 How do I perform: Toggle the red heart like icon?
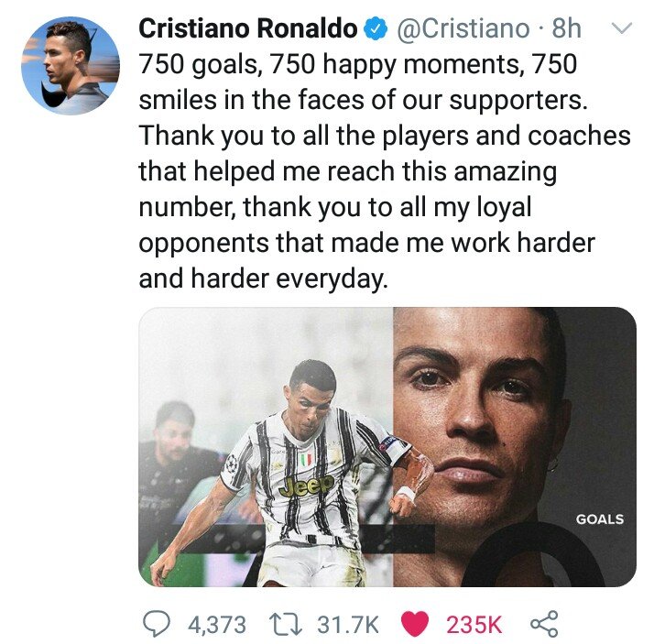click(x=415, y=624)
